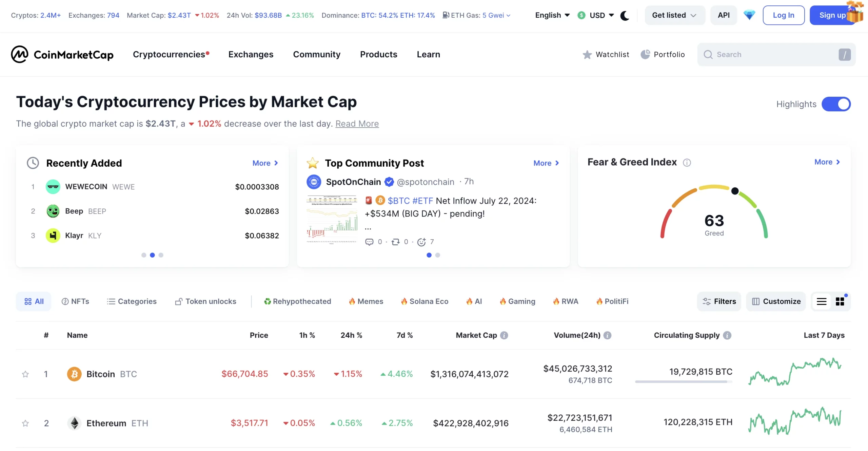Viewport: 868px width, 451px height.
Task: Toggle the Highlights switch on
Action: 836,104
